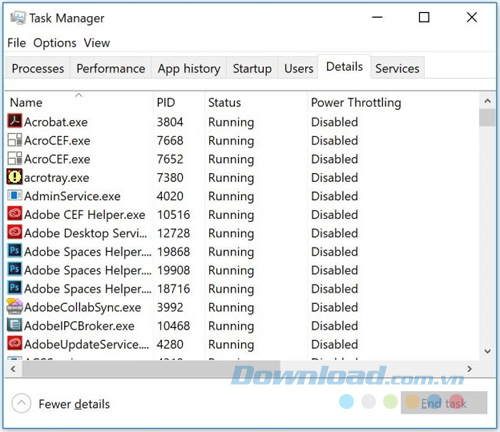Click PID value 10468
Viewport: 500px width, 432px height.
(173, 326)
